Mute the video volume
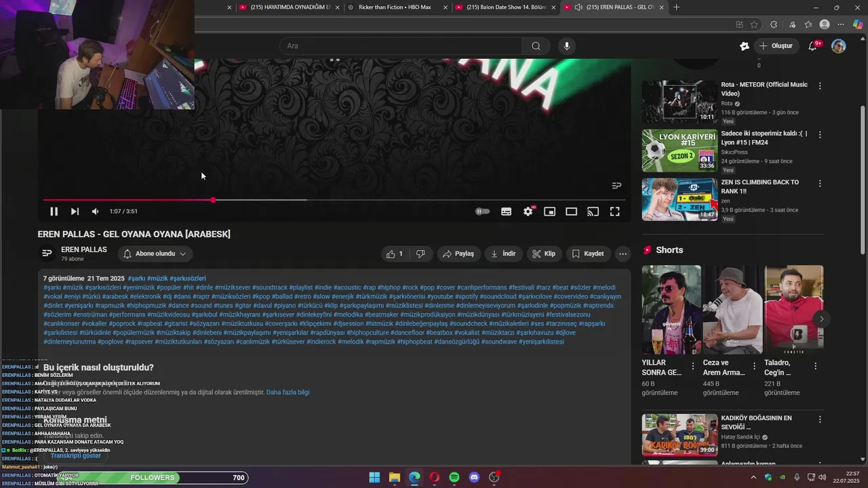 coord(95,211)
